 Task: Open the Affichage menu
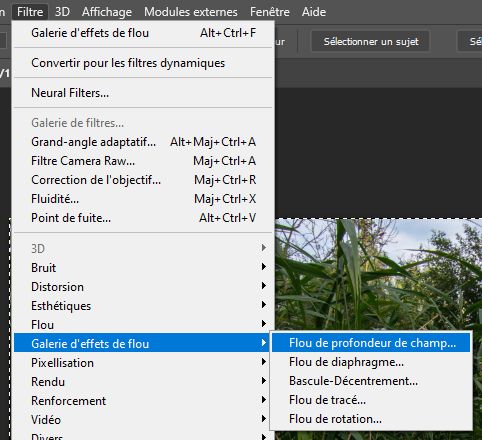pos(107,12)
